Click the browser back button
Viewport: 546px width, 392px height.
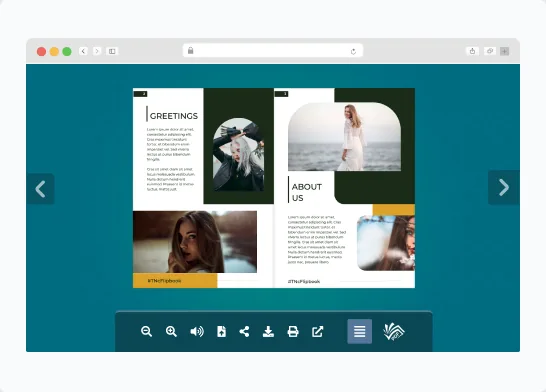(x=83, y=51)
